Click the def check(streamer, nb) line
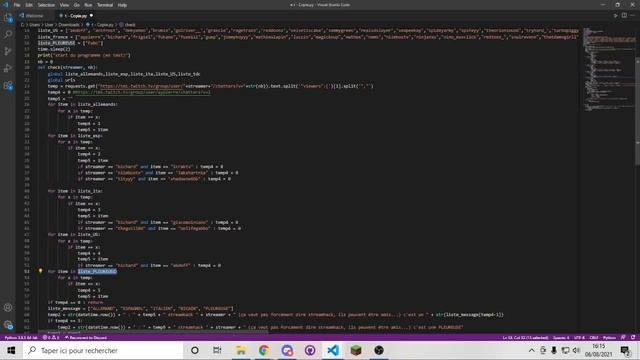The height and width of the screenshot is (360, 640). tap(68, 67)
